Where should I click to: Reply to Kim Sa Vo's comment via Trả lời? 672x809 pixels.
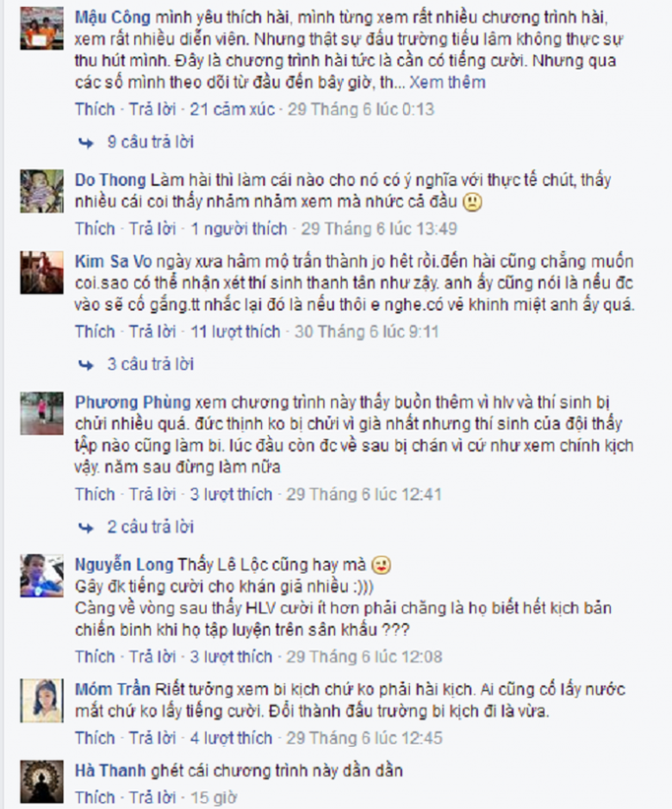click(x=152, y=331)
